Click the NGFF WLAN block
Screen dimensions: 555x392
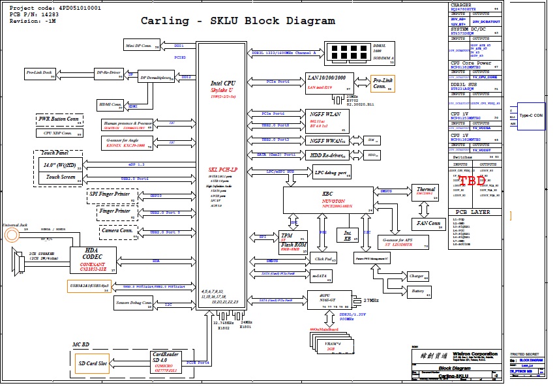coord(327,121)
